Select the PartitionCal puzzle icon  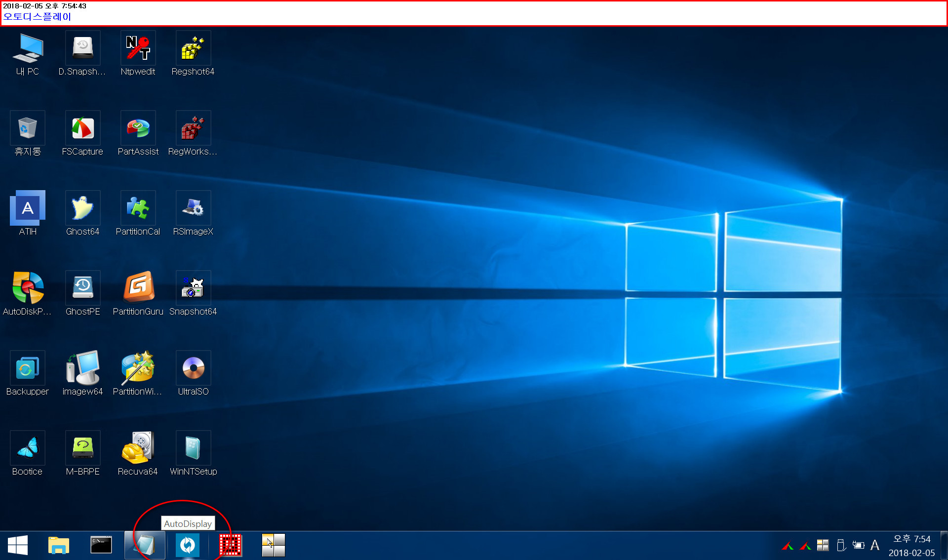click(138, 214)
